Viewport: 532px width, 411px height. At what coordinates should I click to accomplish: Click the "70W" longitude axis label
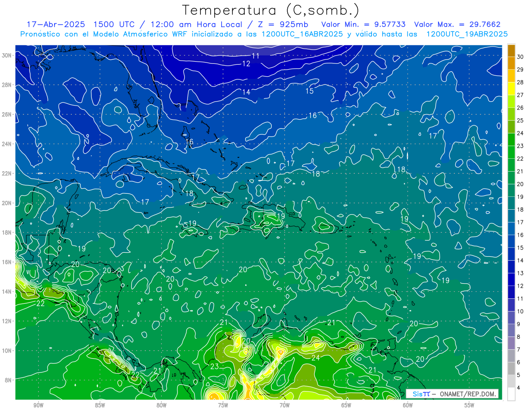coord(285,405)
